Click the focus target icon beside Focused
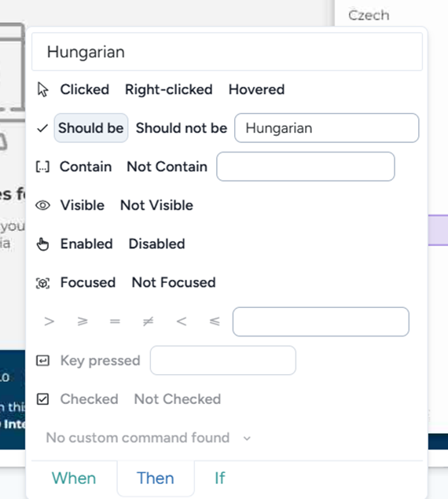448x499 pixels. point(42,283)
